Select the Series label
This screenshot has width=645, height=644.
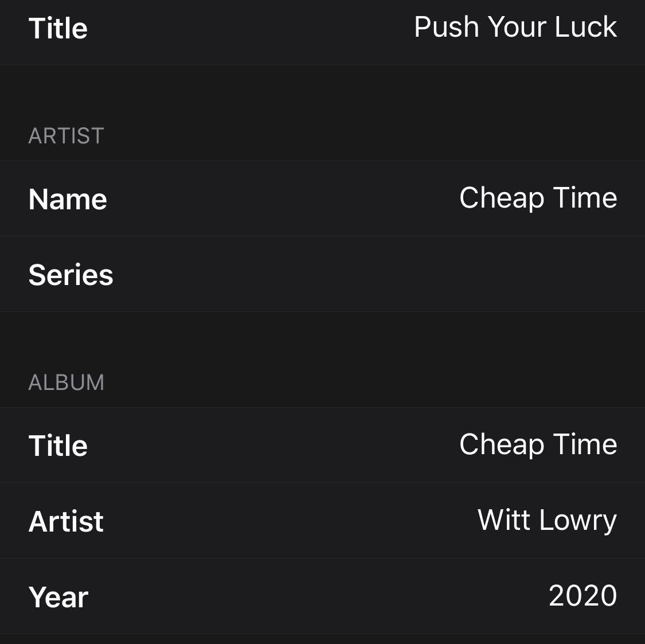click(x=71, y=275)
